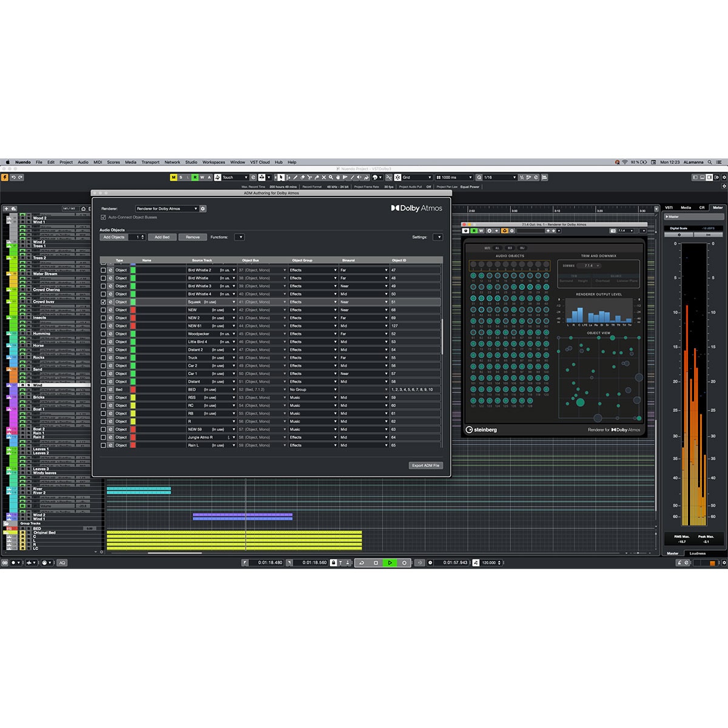Click the green color swatch of Squeek row
Screen dimensions: 728x728
tap(133, 302)
